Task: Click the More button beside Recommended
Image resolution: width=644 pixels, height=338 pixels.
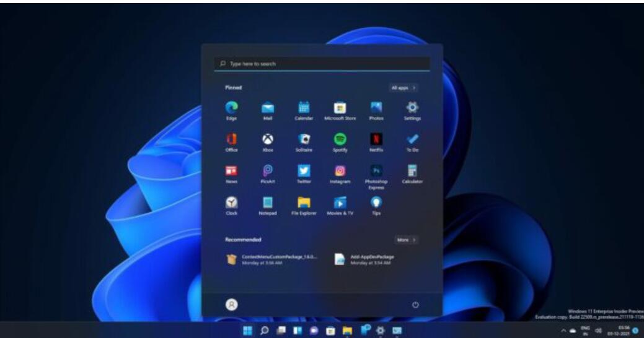Action: tap(406, 240)
